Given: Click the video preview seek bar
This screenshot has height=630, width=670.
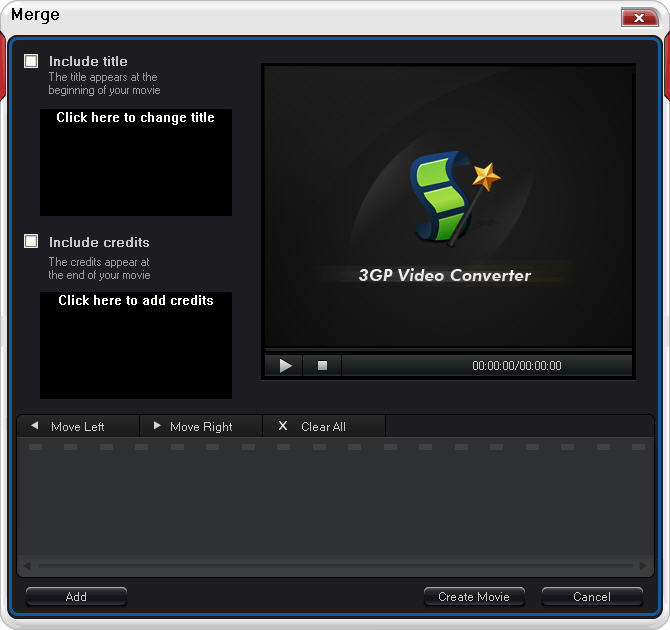Looking at the screenshot, I should tap(448, 349).
